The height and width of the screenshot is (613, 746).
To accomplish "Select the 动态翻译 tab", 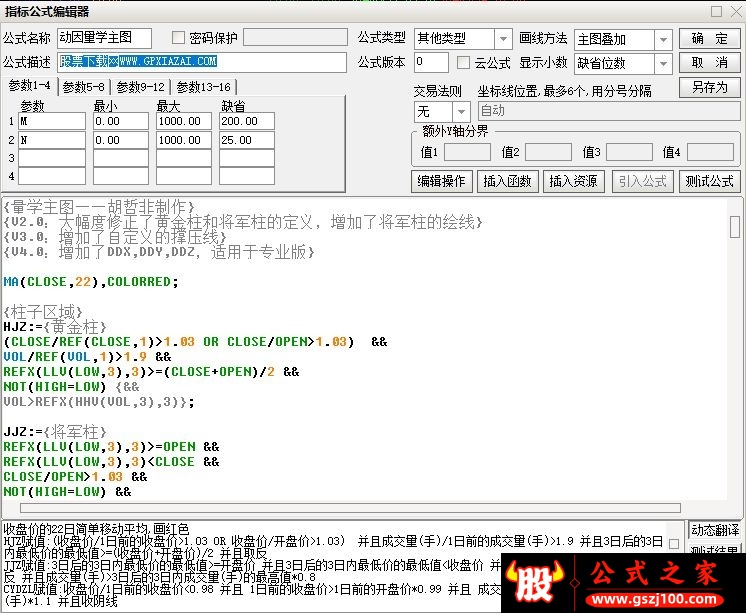I will click(x=714, y=529).
